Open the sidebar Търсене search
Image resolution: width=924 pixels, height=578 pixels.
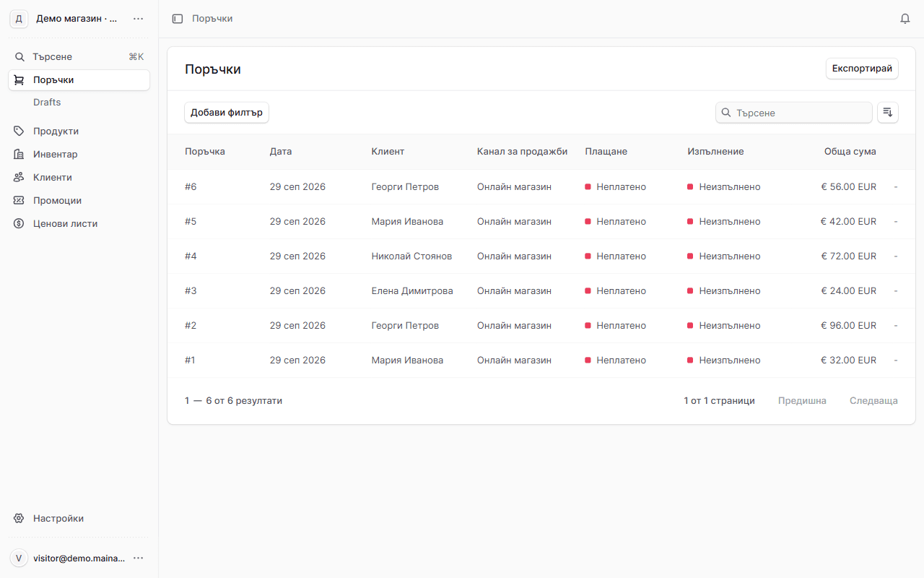point(79,57)
